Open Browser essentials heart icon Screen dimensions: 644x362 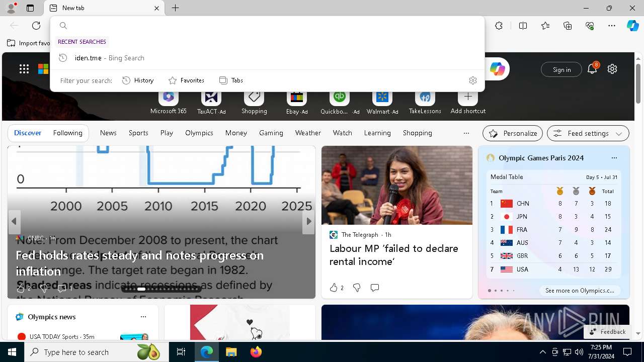(590, 26)
